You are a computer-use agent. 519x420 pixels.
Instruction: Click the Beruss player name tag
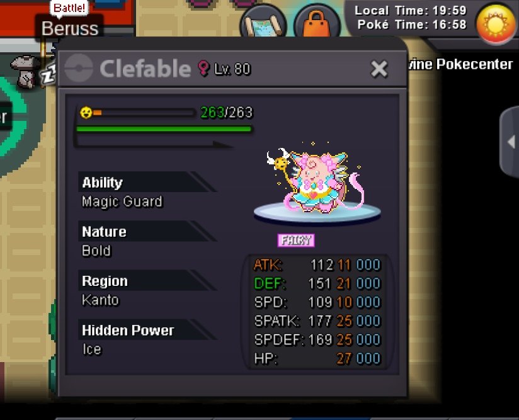(x=70, y=28)
